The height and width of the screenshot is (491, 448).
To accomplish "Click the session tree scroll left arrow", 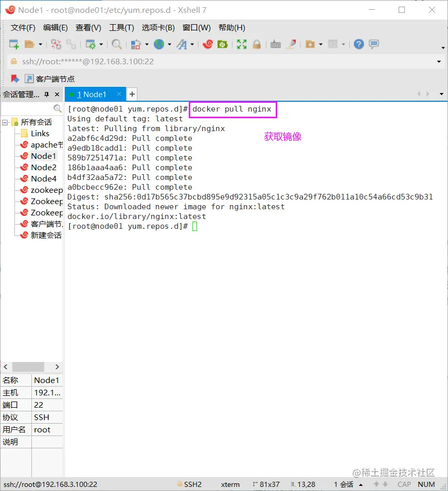I will point(6,367).
